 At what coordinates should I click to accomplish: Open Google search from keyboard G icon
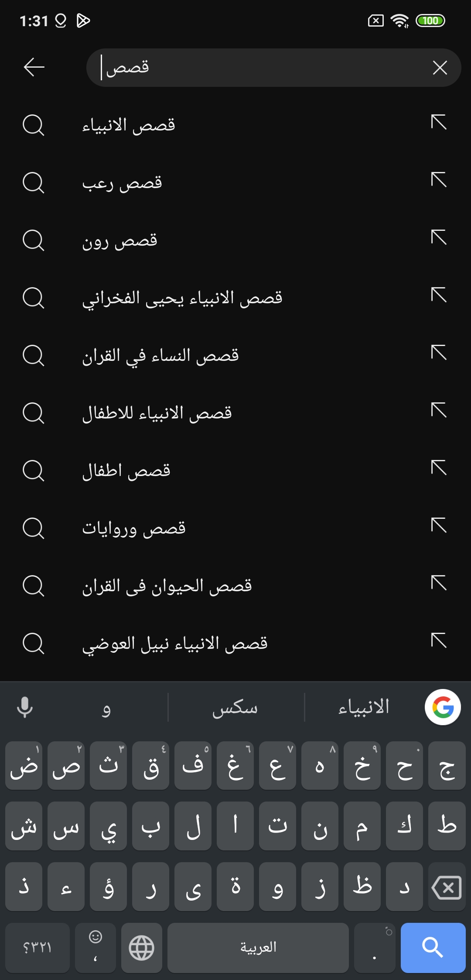click(443, 707)
